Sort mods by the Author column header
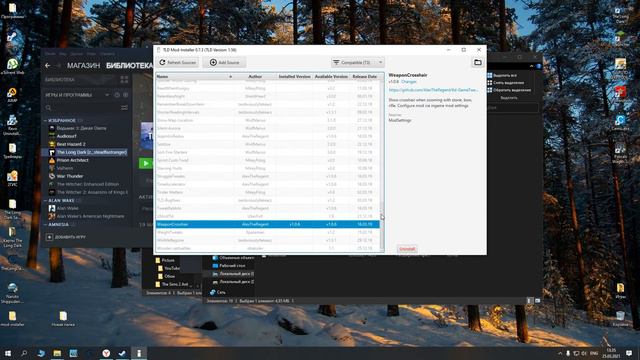 pyautogui.click(x=255, y=76)
